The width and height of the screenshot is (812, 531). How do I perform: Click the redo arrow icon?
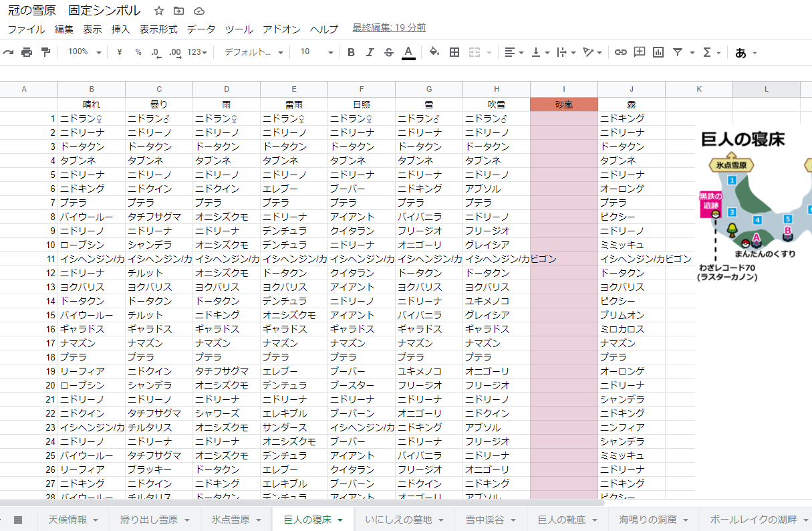coord(8,52)
